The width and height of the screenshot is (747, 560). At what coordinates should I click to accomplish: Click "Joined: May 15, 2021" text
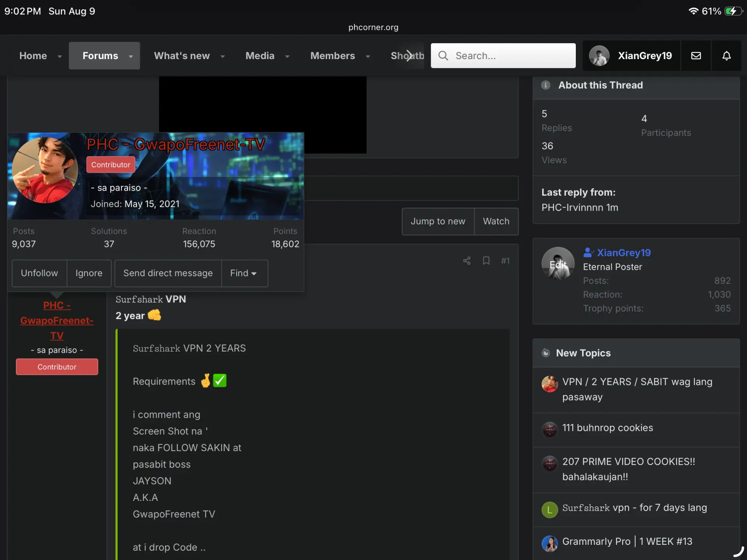[x=135, y=204]
